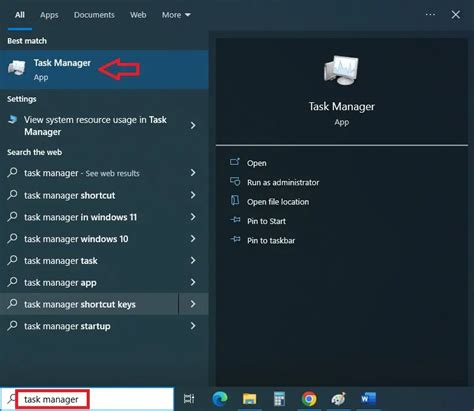This screenshot has width=474, height=411.
Task: Open Paint from the taskbar
Action: click(339, 399)
